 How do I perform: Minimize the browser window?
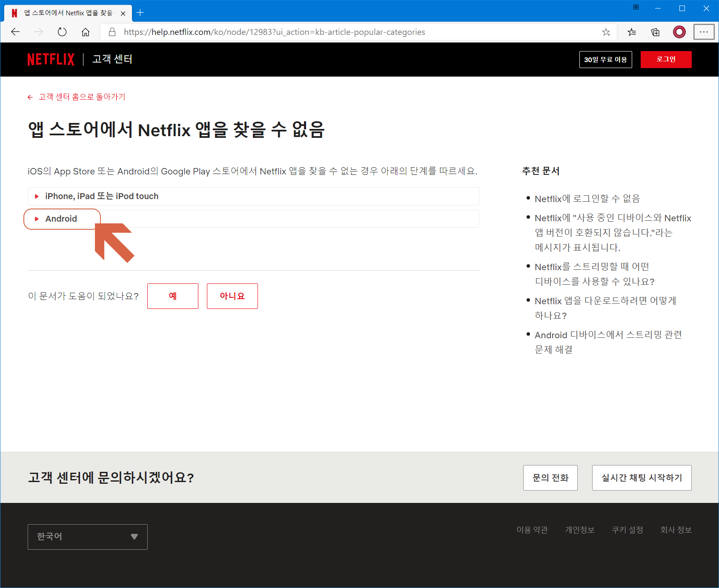[658, 8]
